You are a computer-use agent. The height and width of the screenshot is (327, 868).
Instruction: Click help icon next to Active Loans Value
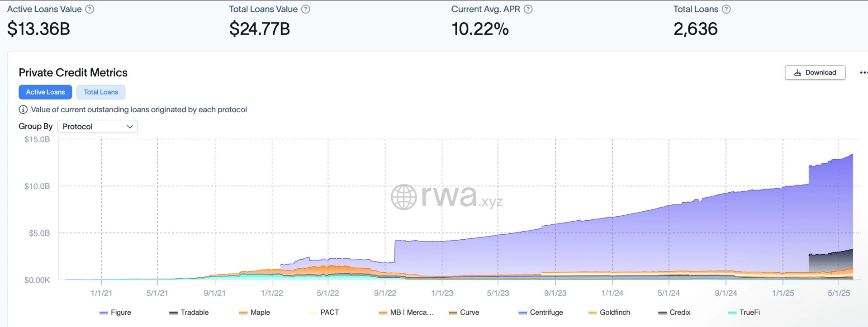(x=90, y=9)
